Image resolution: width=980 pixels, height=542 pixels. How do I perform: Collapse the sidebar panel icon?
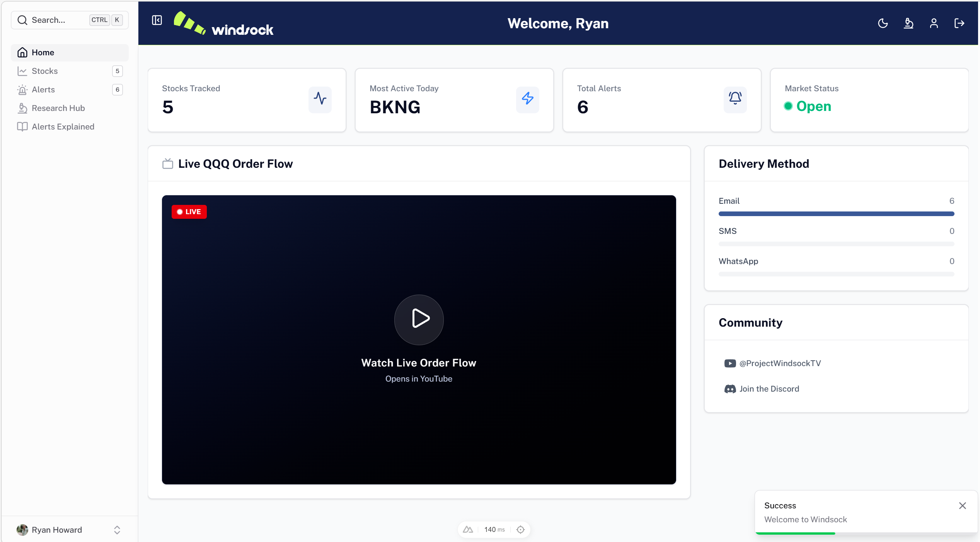157,20
